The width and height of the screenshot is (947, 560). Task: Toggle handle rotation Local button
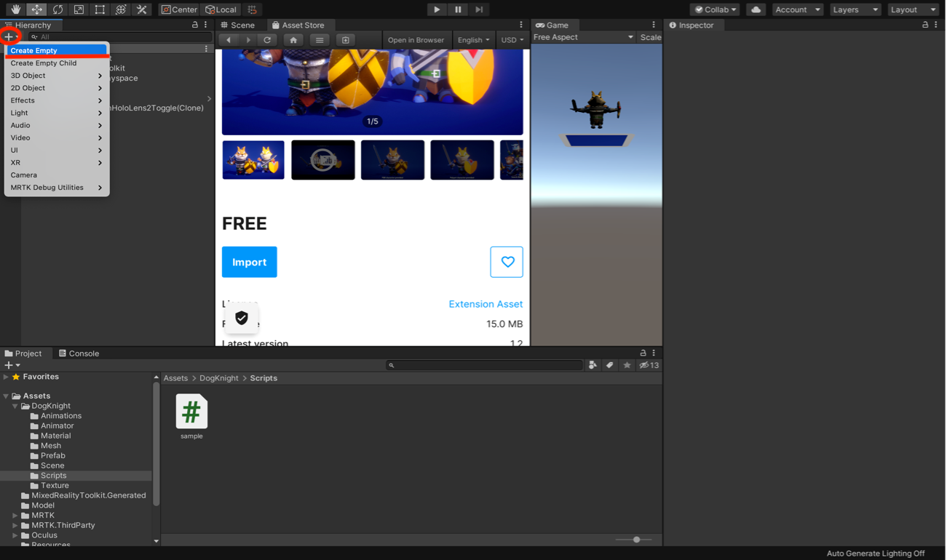point(221,9)
